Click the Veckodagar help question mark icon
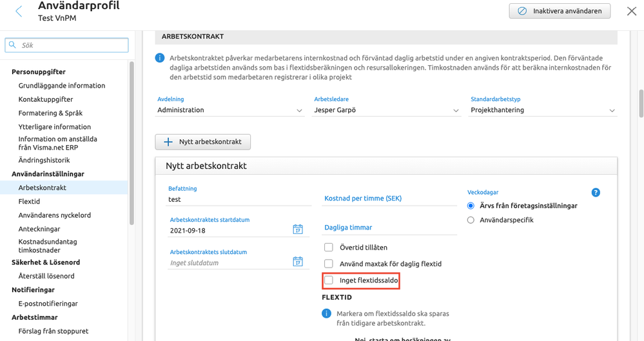 tap(596, 192)
